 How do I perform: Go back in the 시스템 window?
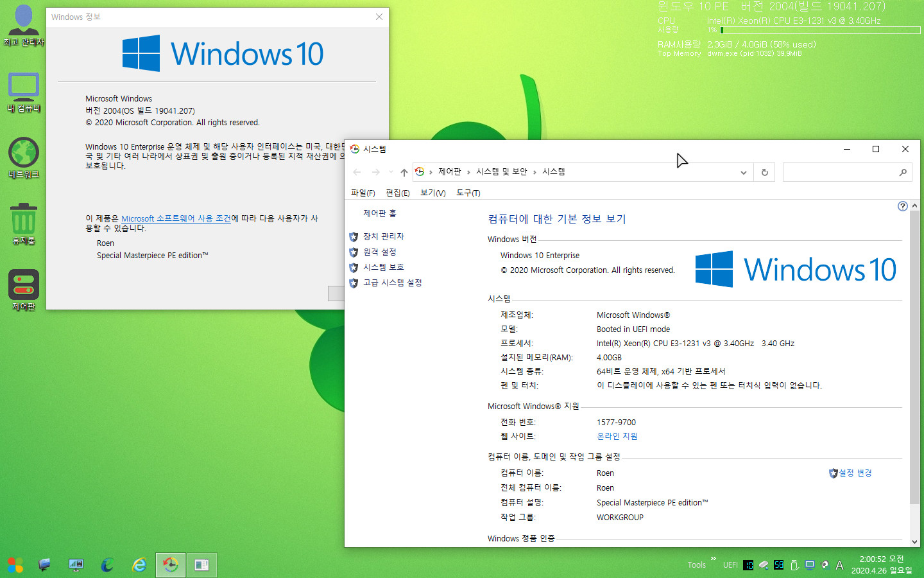(357, 172)
